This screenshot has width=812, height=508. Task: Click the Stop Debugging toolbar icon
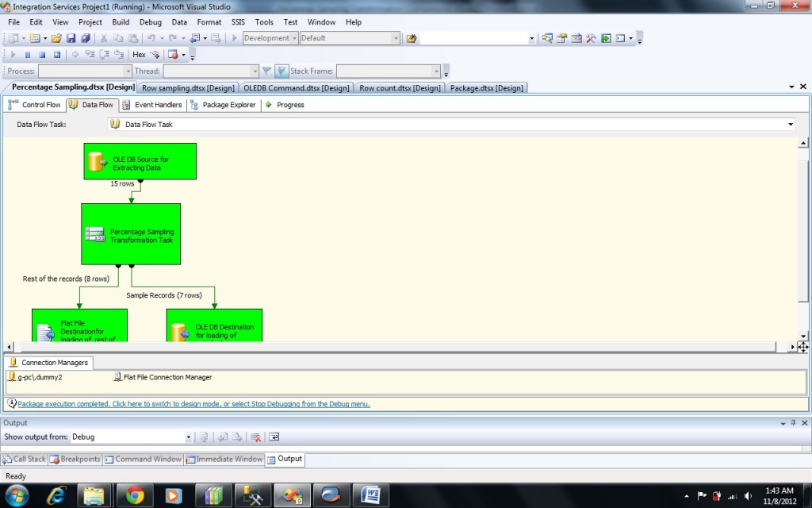click(x=42, y=55)
